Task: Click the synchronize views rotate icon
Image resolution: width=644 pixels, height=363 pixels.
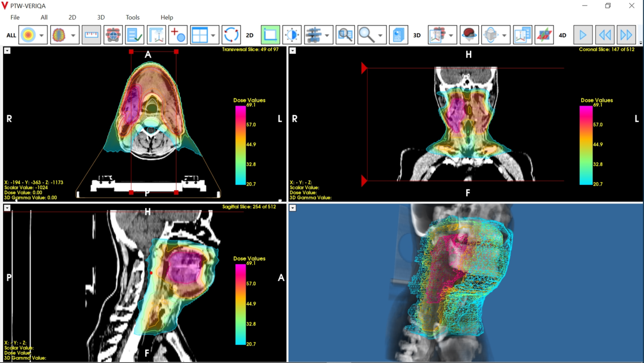Action: tap(230, 34)
